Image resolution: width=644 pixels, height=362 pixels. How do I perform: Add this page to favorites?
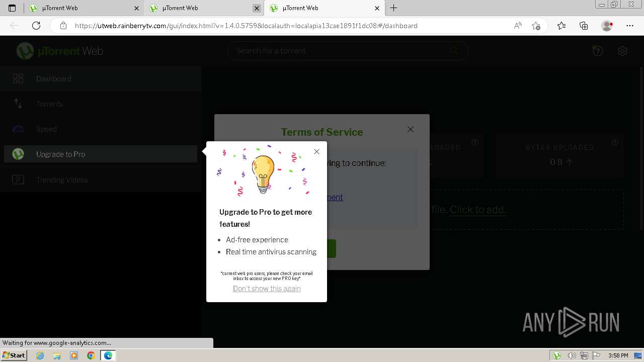pyautogui.click(x=536, y=26)
